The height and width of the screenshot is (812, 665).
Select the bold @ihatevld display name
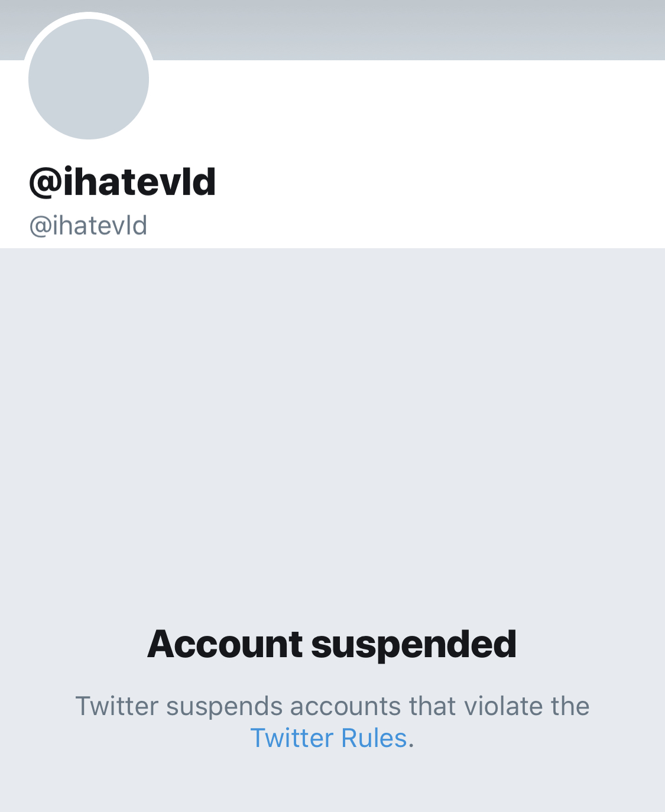[x=122, y=181]
